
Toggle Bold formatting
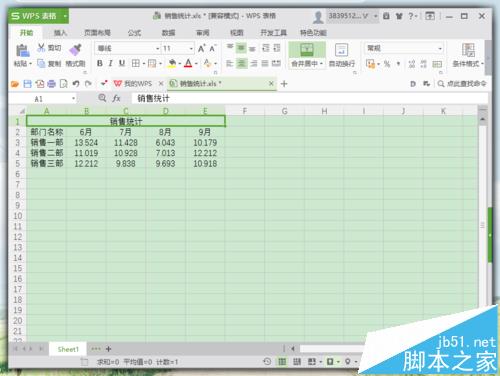pyautogui.click(x=99, y=63)
